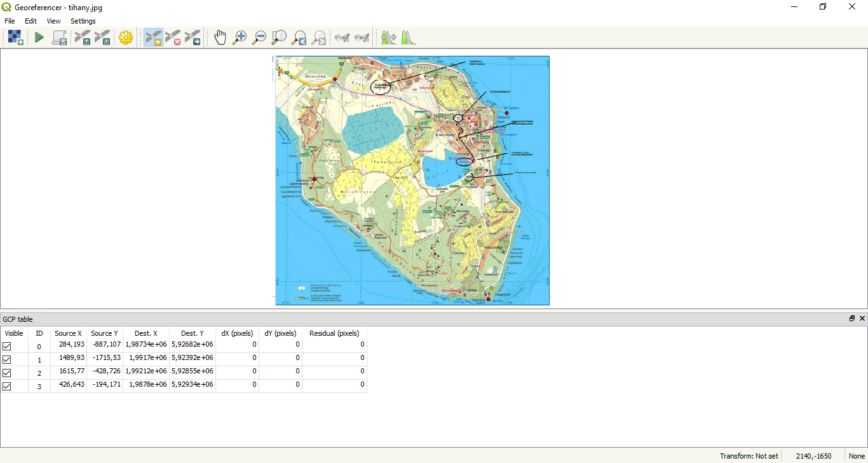The width and height of the screenshot is (868, 463).
Task: Sort by dX (pixels) column header
Action: 237,333
